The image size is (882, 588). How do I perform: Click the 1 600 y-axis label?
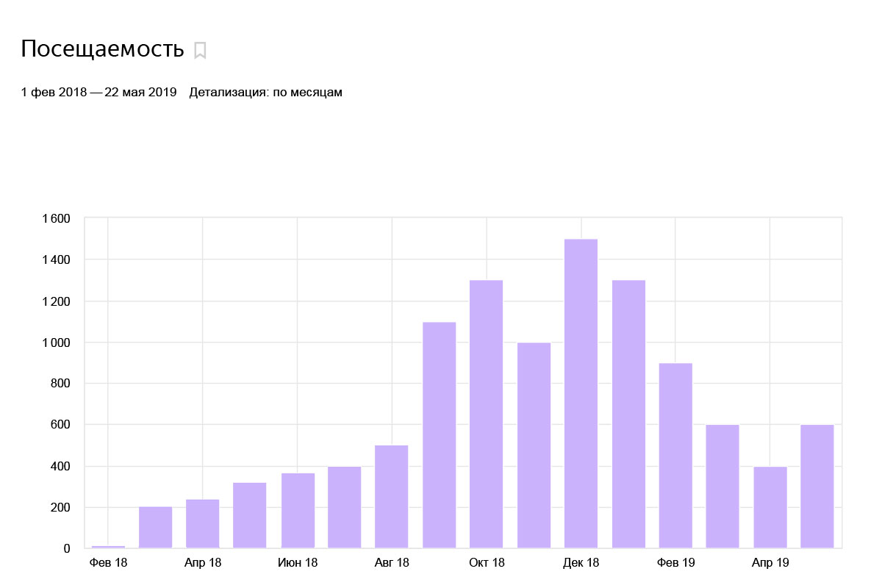(x=56, y=218)
